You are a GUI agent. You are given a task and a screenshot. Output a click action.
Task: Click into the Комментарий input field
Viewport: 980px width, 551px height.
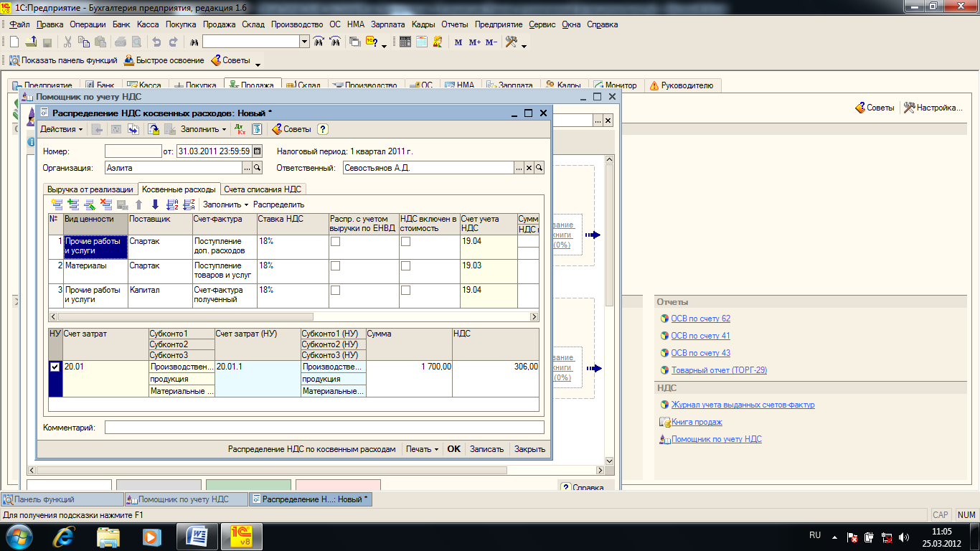point(324,428)
